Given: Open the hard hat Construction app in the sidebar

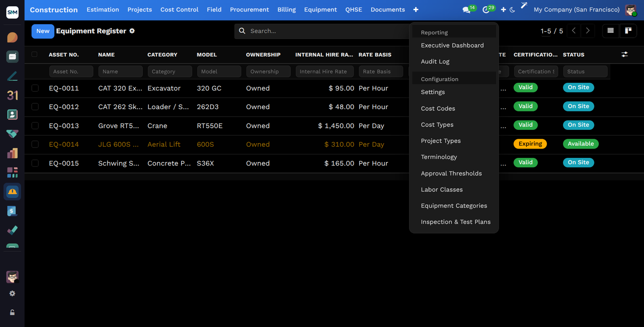Looking at the screenshot, I should point(13,192).
